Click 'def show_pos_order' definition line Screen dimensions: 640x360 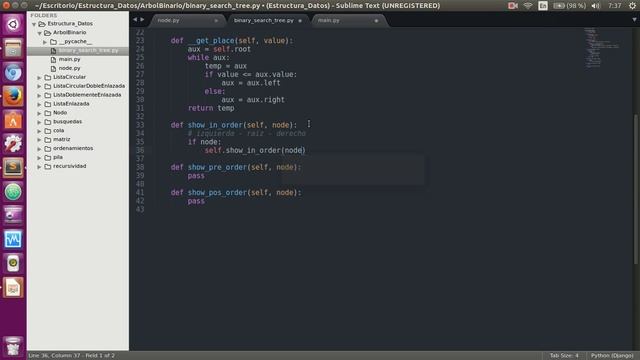point(236,193)
